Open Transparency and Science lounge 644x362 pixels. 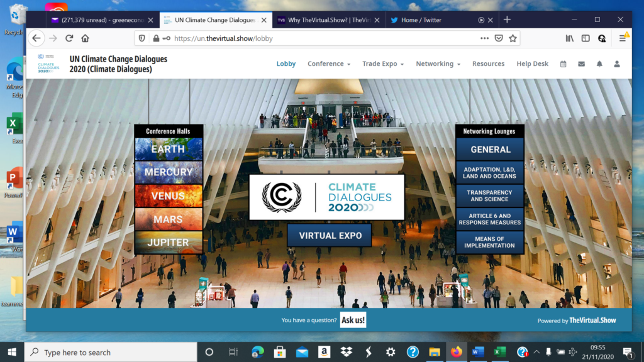coord(490,196)
